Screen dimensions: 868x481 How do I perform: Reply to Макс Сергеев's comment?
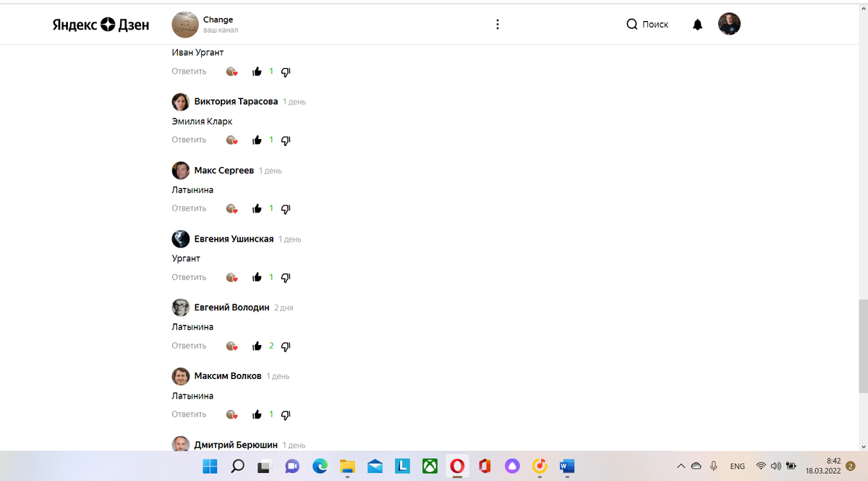189,208
